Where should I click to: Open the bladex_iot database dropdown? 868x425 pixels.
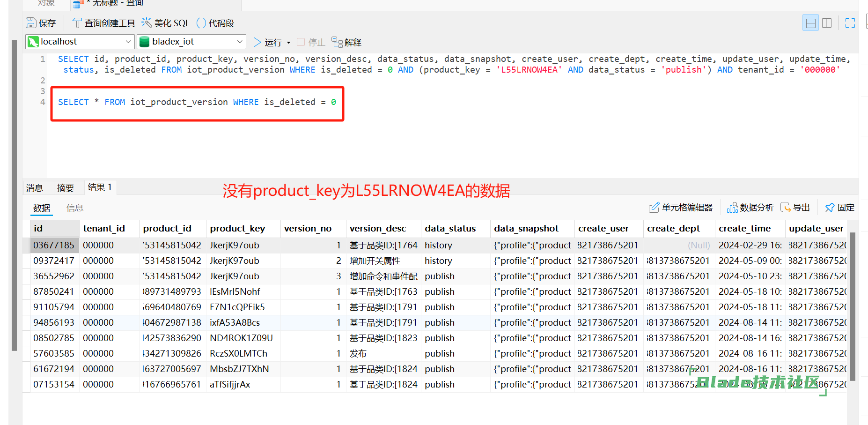[191, 42]
